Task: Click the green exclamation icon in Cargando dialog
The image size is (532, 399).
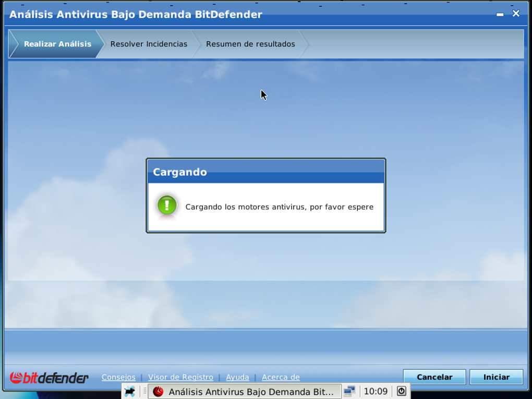Action: (167, 205)
